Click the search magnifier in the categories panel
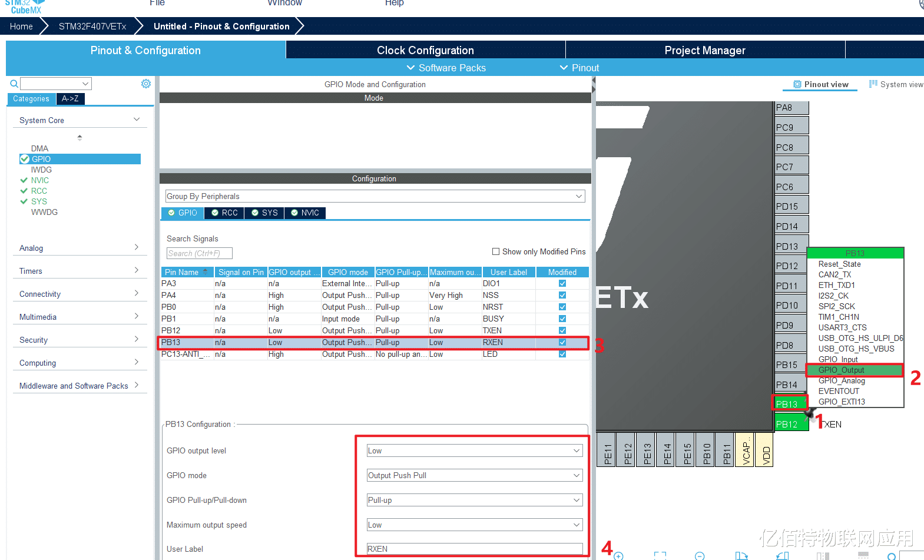The image size is (924, 560). 14,84
